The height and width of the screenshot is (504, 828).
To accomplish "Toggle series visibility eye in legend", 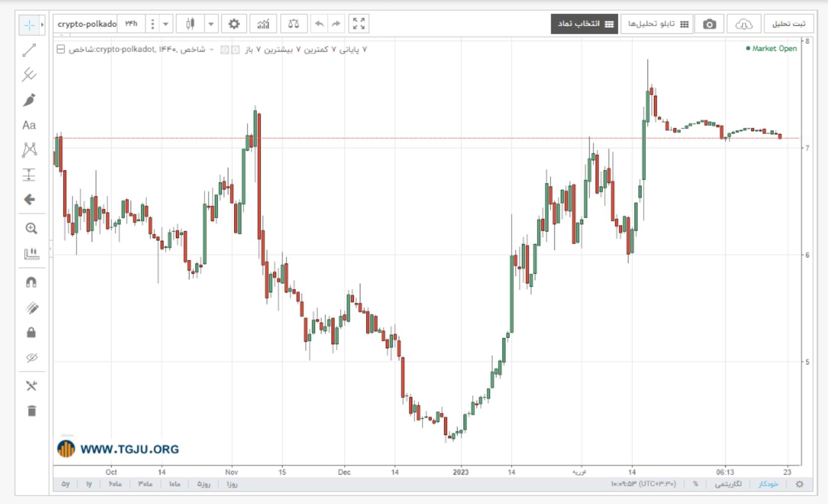I will [225, 49].
